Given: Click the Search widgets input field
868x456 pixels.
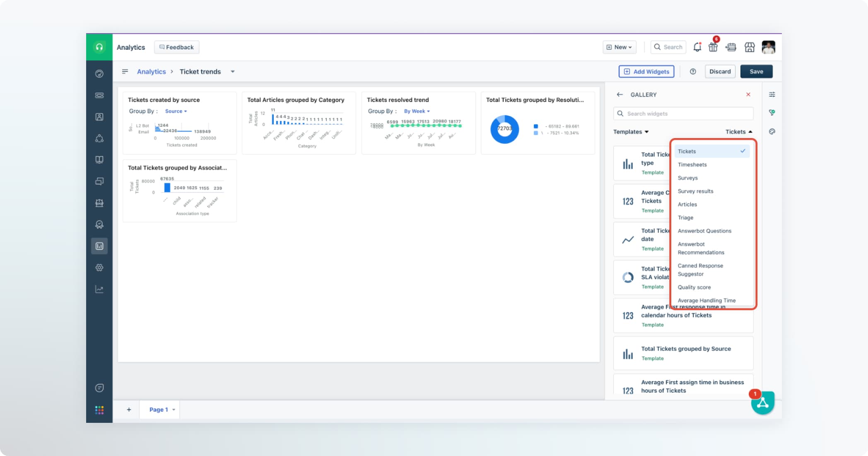Looking at the screenshot, I should (x=683, y=114).
